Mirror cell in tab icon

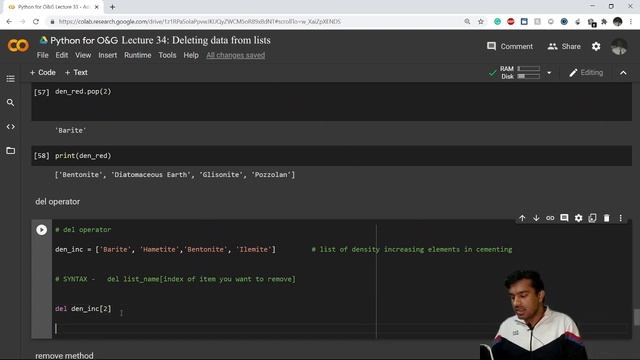pyautogui.click(x=592, y=218)
